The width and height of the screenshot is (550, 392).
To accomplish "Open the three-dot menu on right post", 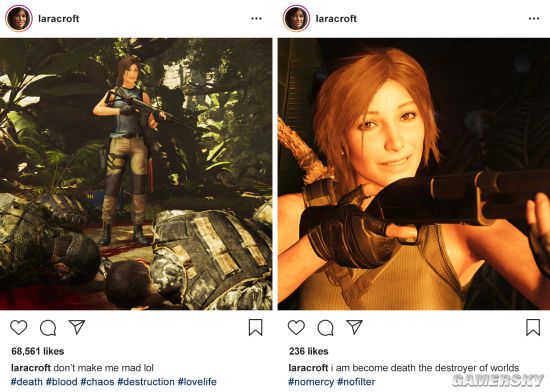I will pyautogui.click(x=534, y=19).
